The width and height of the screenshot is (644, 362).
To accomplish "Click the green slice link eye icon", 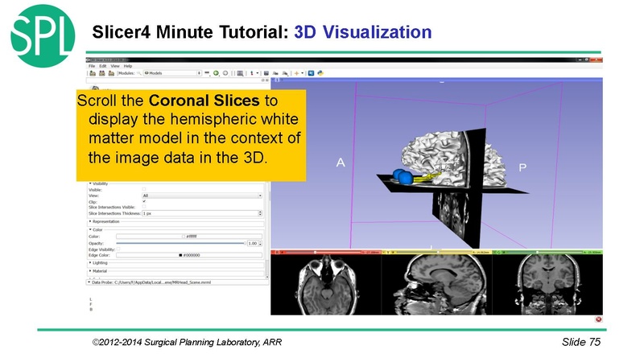I will tap(504, 252).
